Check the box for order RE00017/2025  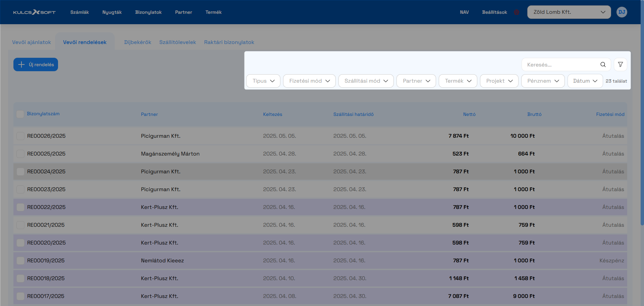coord(20,296)
